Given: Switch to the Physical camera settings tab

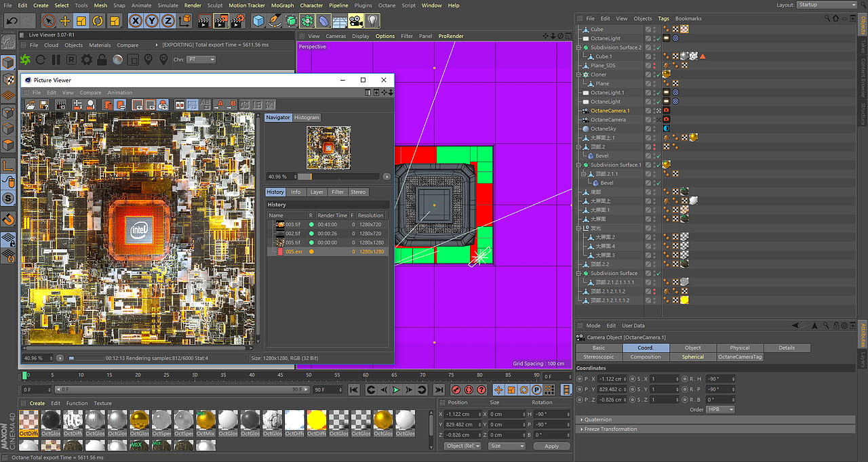Looking at the screenshot, I should pyautogui.click(x=738, y=347).
